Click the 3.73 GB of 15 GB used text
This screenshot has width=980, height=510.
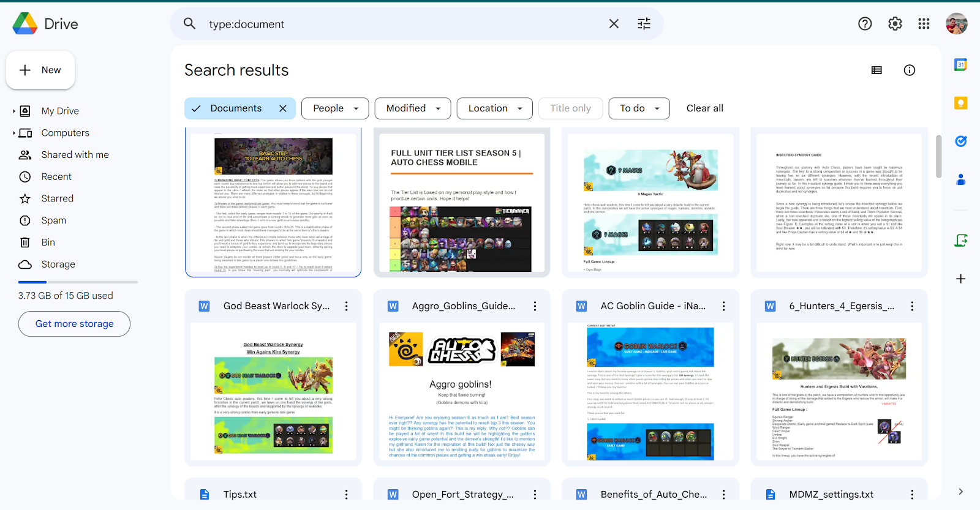pyautogui.click(x=66, y=296)
